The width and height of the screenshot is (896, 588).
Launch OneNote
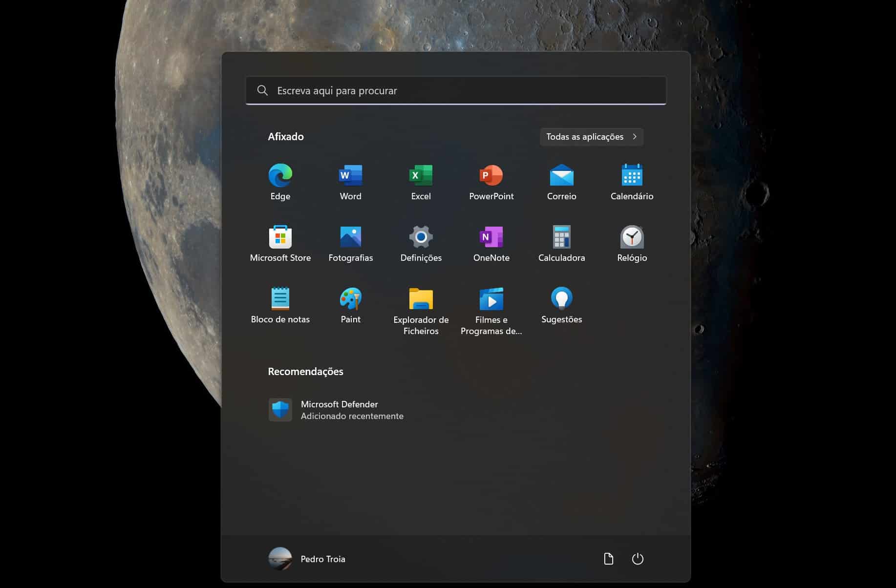(491, 238)
